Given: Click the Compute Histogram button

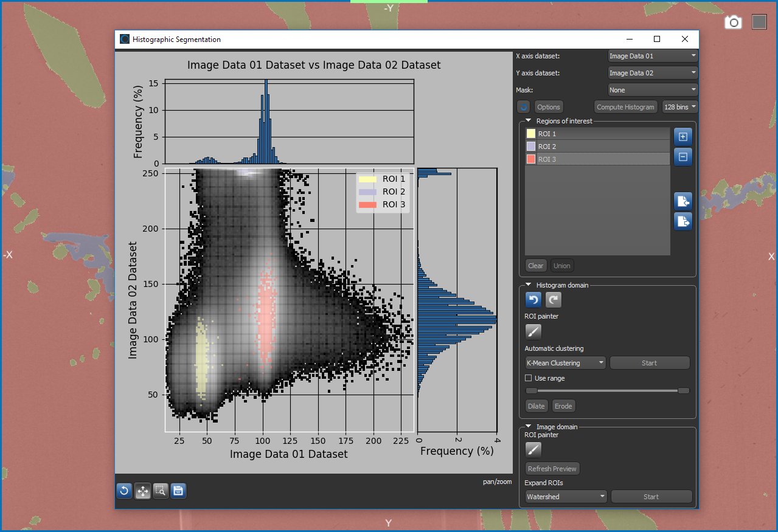Looking at the screenshot, I should [625, 107].
